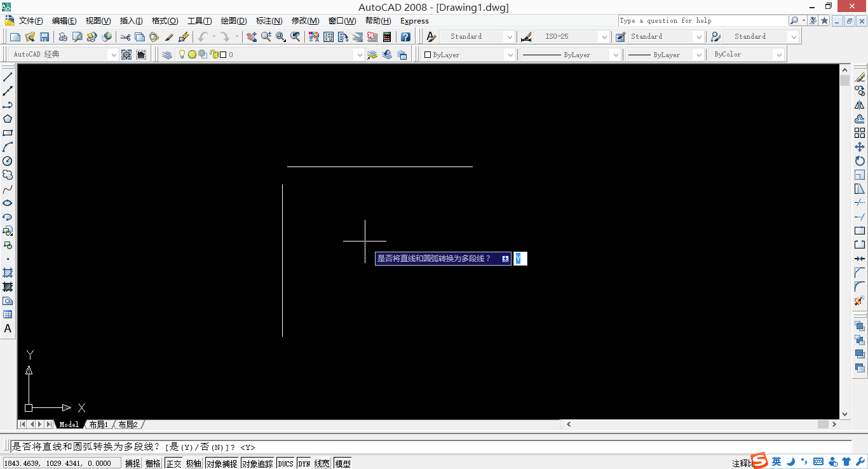Click the Match Properties brush icon
868x469 pixels.
click(x=169, y=37)
